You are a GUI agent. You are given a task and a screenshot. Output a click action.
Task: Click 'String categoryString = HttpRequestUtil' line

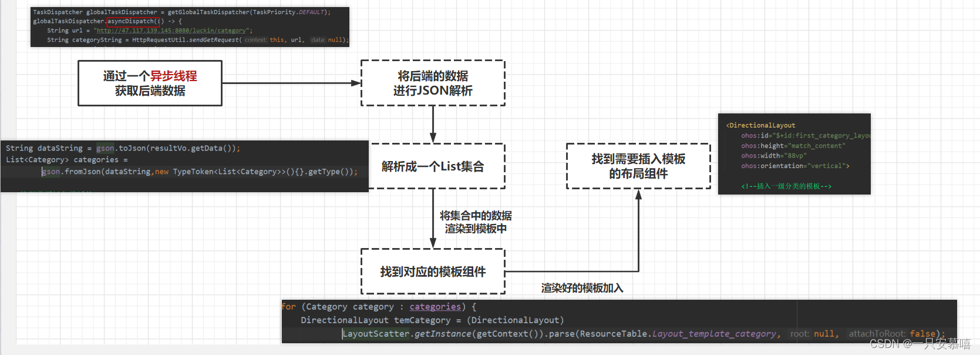[198, 40]
